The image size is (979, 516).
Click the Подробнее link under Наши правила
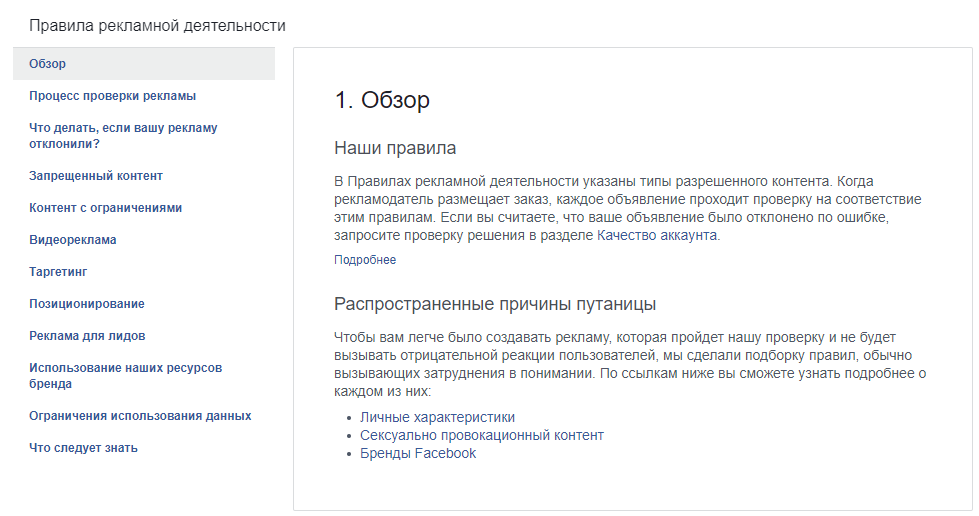[365, 260]
